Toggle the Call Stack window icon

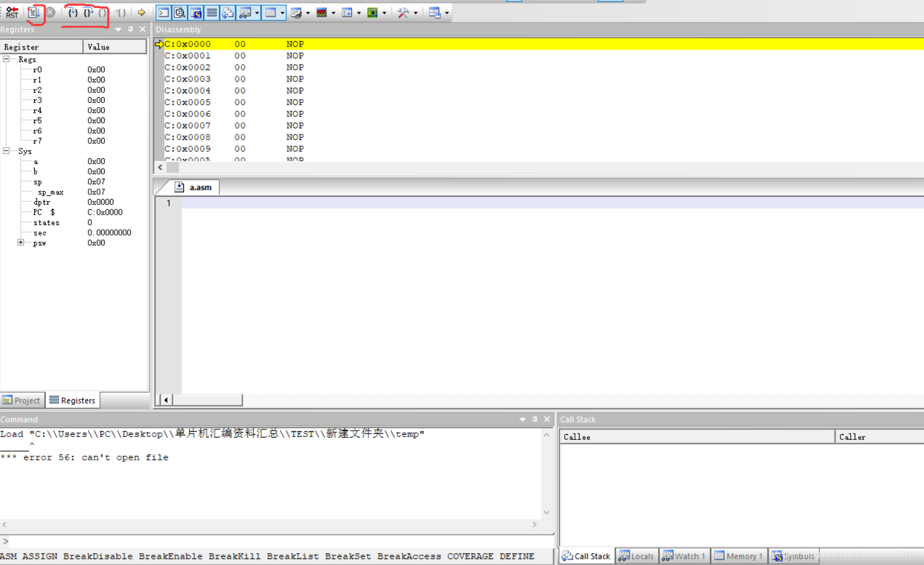click(228, 12)
